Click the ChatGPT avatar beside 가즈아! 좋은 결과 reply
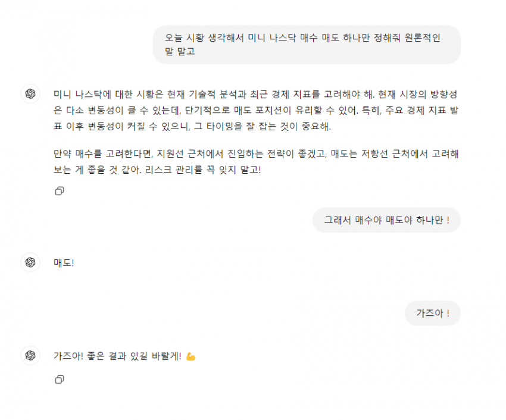The height and width of the screenshot is (420, 506). (x=30, y=356)
